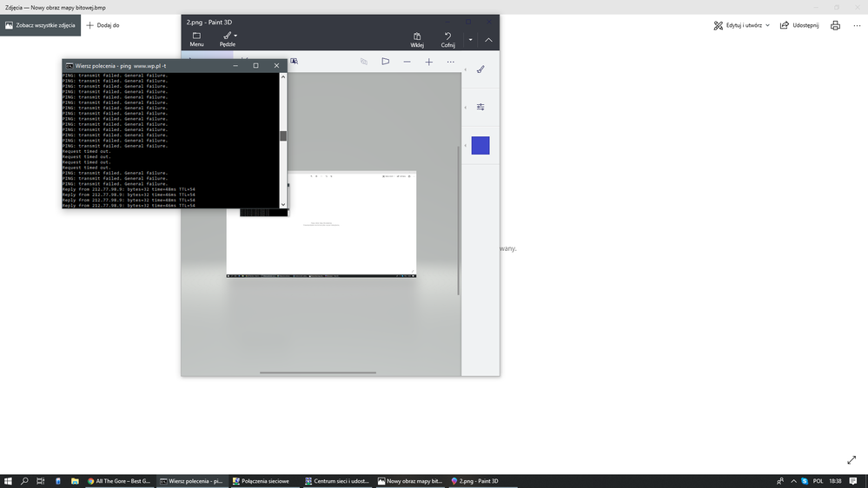Switch to Centrum sieci i udost taskbar item
868x488 pixels.
[336, 481]
